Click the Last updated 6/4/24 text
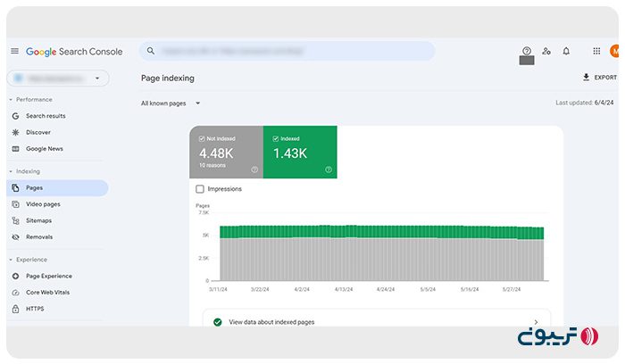 (x=584, y=103)
